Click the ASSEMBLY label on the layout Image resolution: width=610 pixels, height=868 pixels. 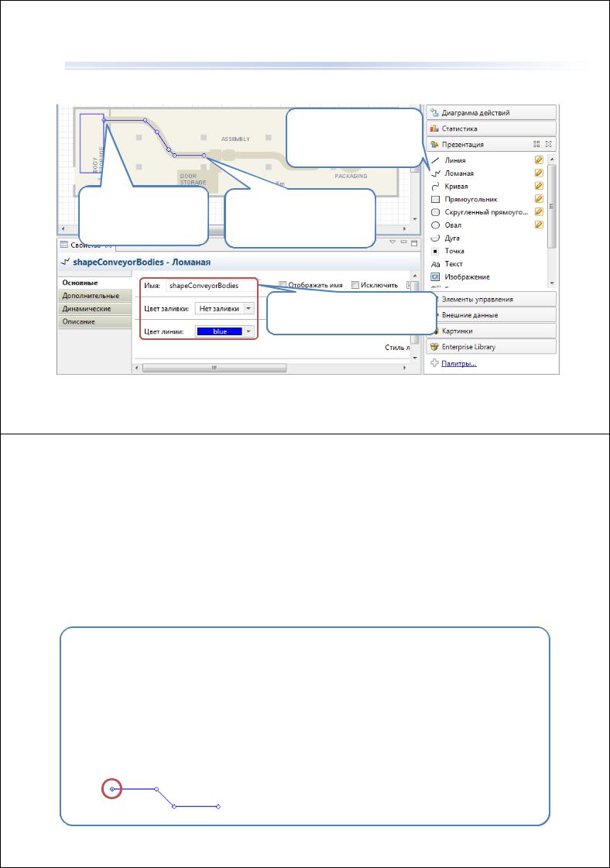236,139
